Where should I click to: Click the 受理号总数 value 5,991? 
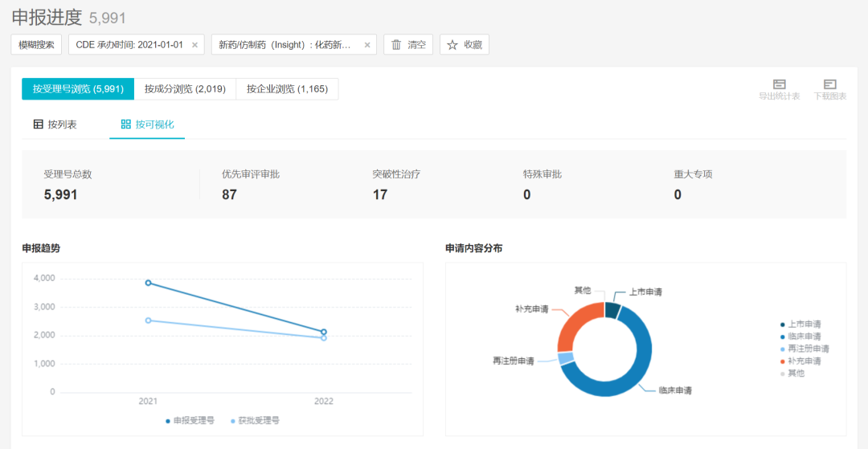click(61, 194)
